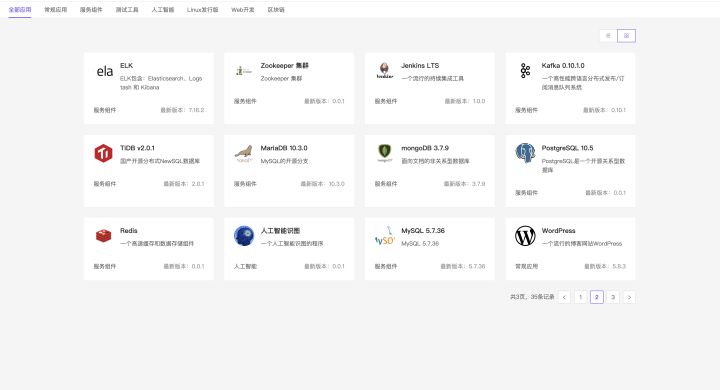Switch to the 区块链 tab
720x390 pixels.
tap(276, 10)
